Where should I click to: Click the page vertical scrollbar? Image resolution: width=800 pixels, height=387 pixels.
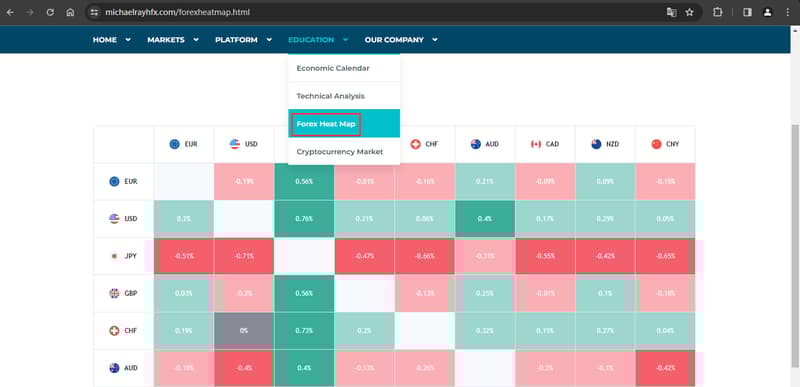[794, 245]
